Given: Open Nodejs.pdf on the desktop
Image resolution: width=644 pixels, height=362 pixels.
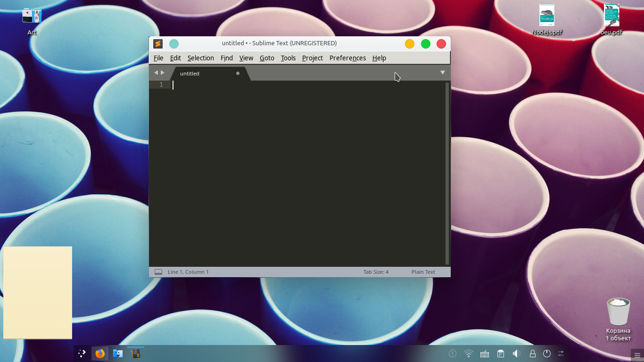Looking at the screenshot, I should point(547,20).
